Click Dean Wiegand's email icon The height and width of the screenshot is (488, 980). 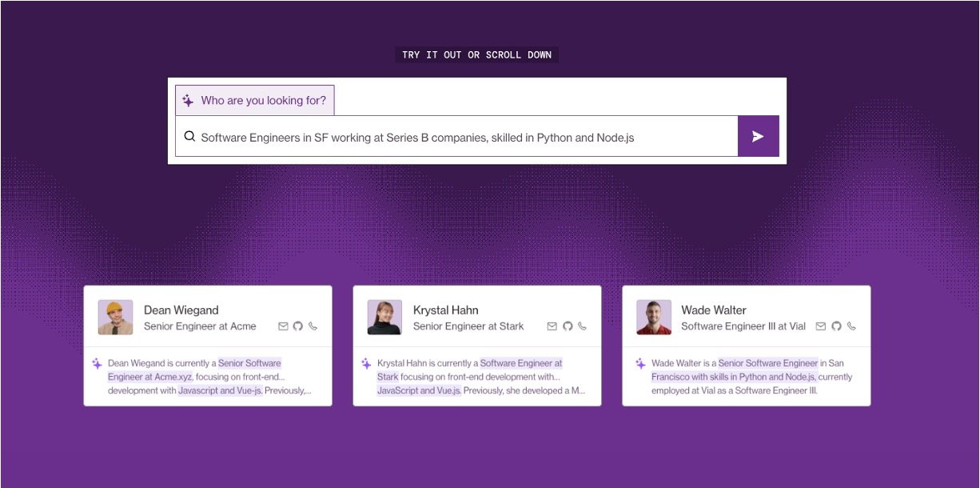pyautogui.click(x=283, y=326)
